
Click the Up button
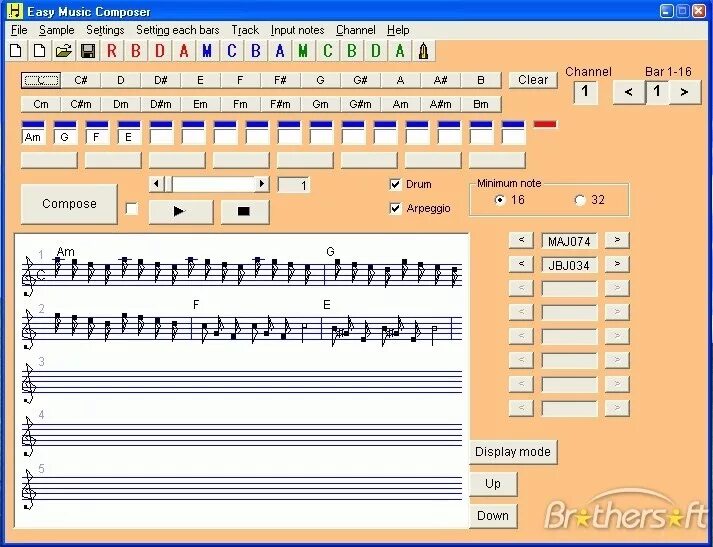tap(493, 484)
